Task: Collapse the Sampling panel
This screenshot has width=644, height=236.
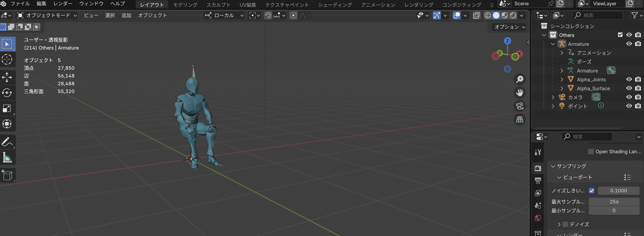Action: click(553, 166)
